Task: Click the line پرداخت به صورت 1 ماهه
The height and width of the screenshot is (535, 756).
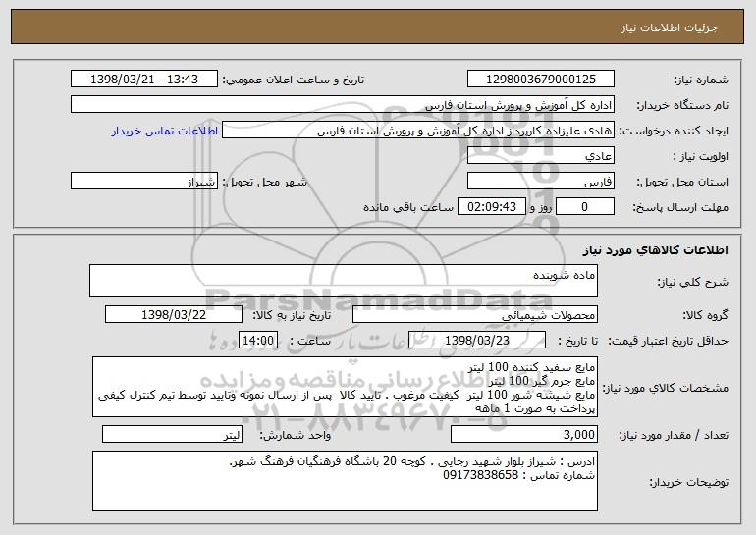Action: pyautogui.click(x=535, y=408)
